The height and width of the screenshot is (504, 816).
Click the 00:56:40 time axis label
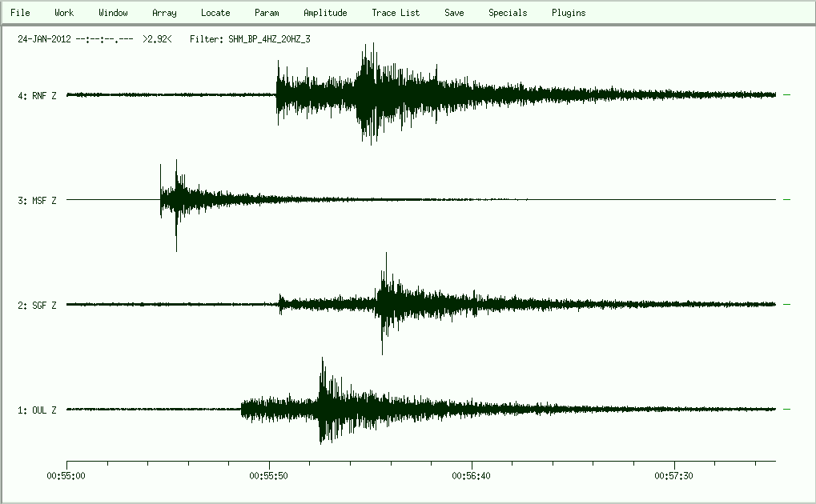click(472, 476)
